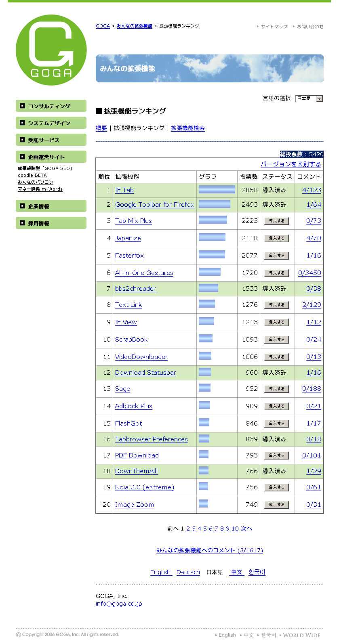Click 次へ for the next page
The height and width of the screenshot is (644, 339).
[246, 529]
